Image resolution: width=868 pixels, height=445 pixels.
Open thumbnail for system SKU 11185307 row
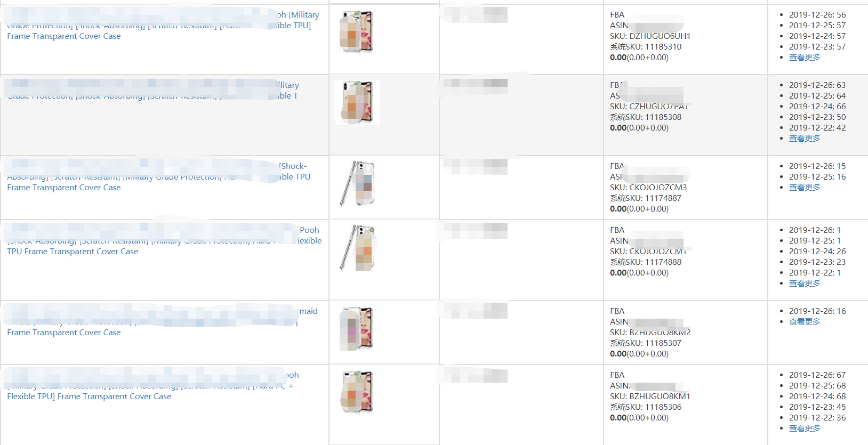pos(357,328)
